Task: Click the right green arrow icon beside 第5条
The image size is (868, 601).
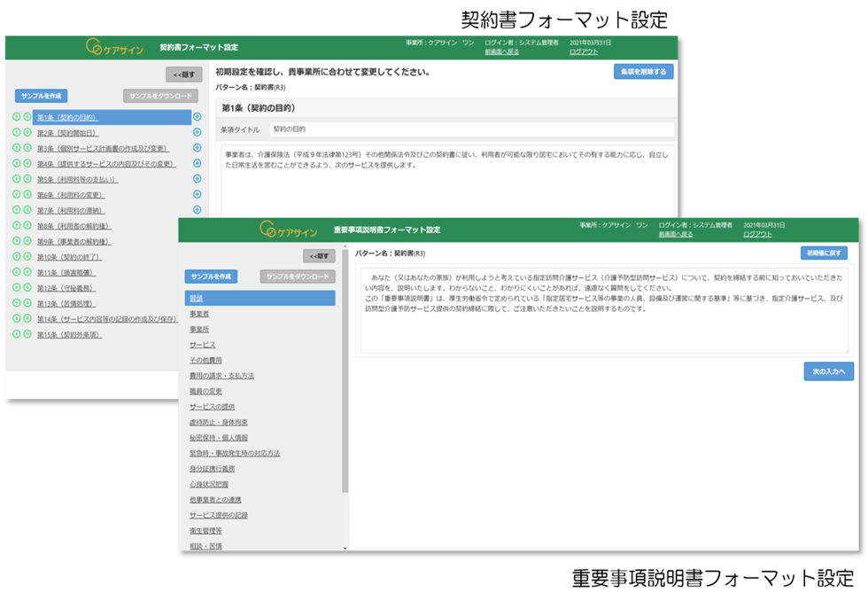Action: coord(27,179)
